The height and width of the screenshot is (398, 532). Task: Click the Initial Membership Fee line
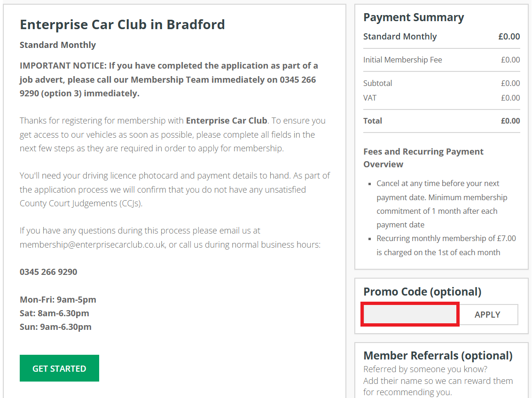(403, 60)
